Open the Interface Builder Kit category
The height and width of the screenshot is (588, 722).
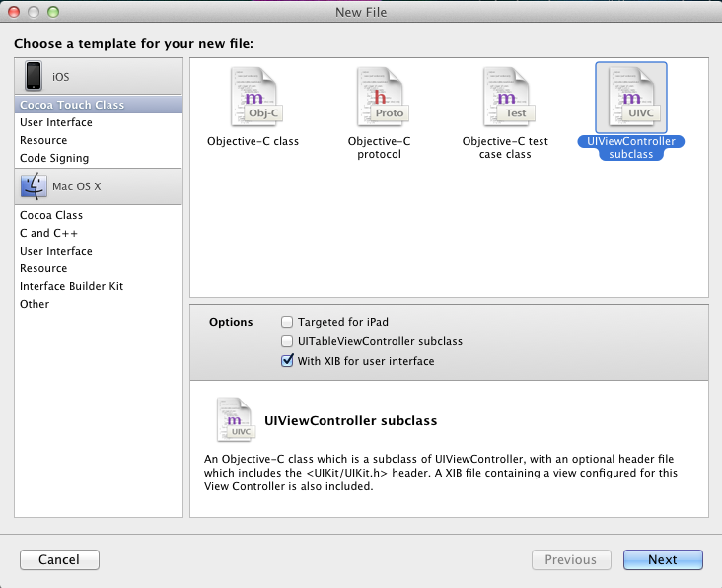(71, 286)
